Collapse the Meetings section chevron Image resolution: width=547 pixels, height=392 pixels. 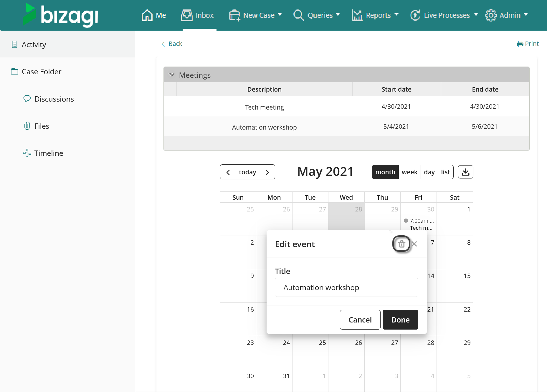172,75
